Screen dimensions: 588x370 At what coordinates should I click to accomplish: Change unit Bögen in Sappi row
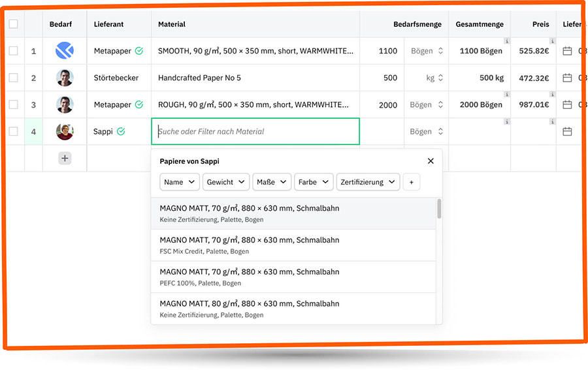tap(427, 131)
